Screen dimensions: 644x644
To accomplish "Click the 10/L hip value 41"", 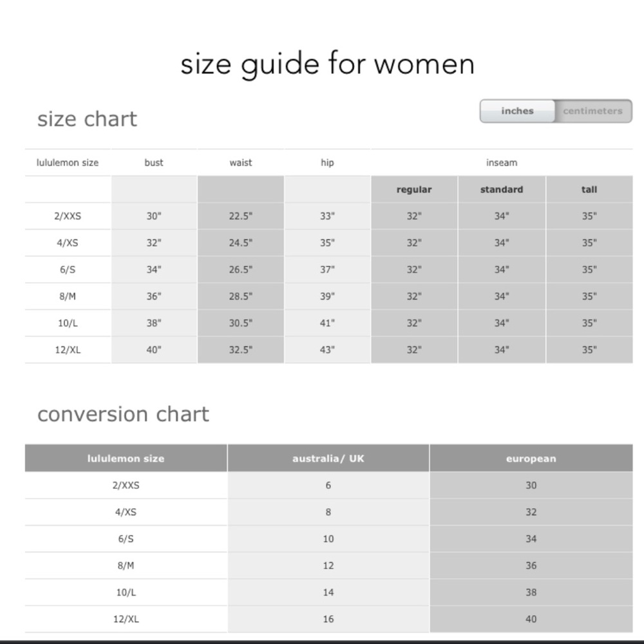I will (x=327, y=323).
